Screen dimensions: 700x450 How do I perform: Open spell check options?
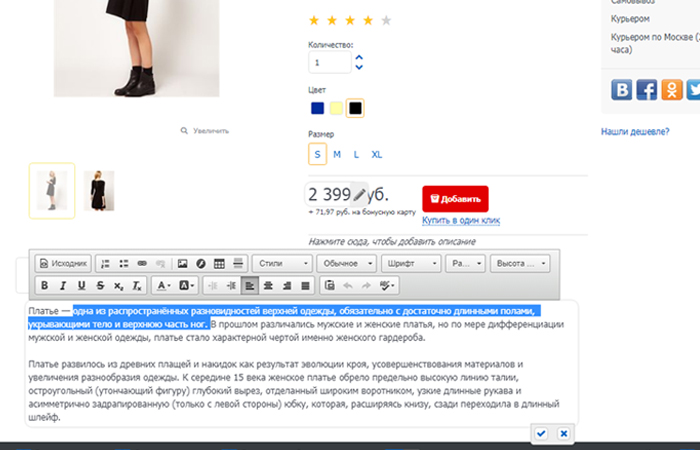[x=387, y=286]
